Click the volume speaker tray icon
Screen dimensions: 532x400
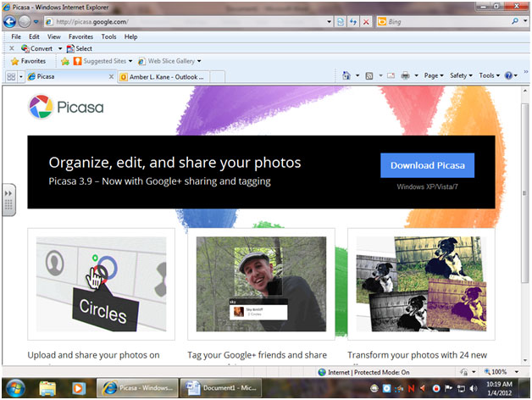click(474, 388)
